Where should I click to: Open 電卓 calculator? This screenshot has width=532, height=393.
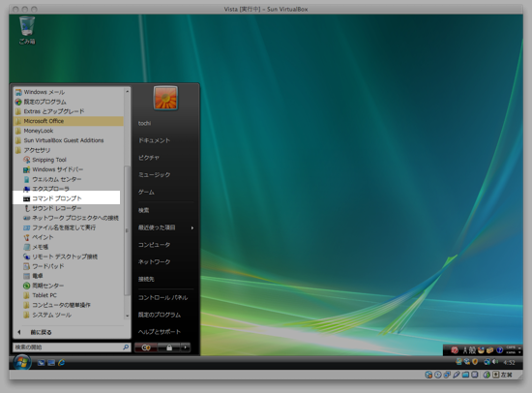click(69, 276)
